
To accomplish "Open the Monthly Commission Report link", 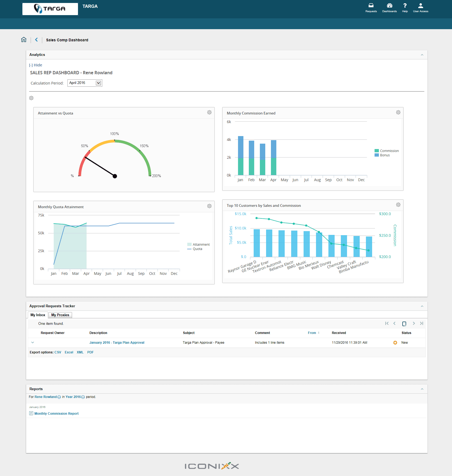I will (x=56, y=414).
